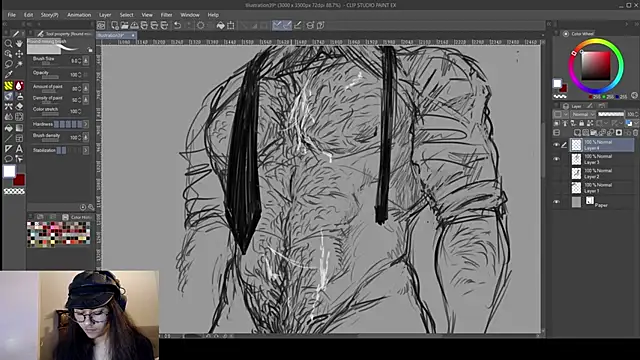Hide Layer 4 with its eye icon
Viewport: 640px width, 360px height.
pyautogui.click(x=556, y=145)
